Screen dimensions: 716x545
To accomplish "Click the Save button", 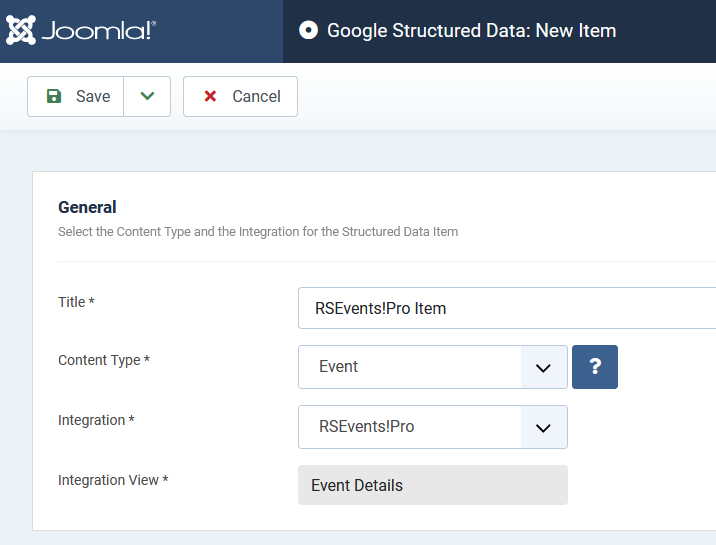I will click(75, 96).
